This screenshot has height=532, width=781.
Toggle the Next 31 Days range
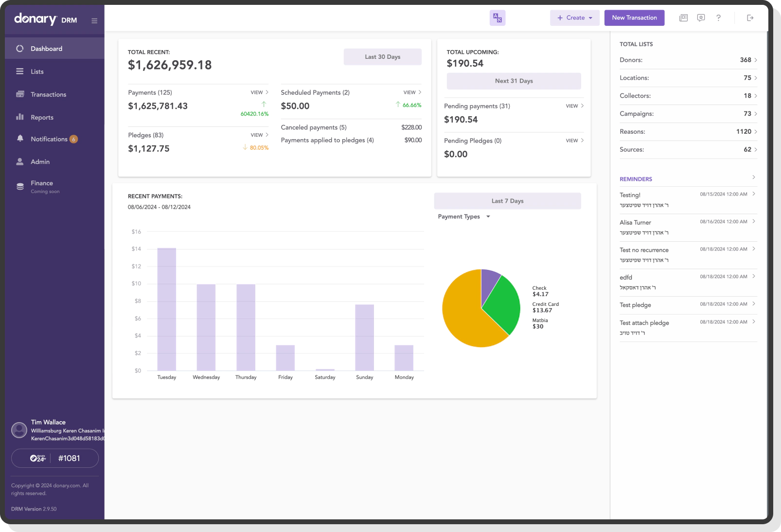[x=514, y=81]
